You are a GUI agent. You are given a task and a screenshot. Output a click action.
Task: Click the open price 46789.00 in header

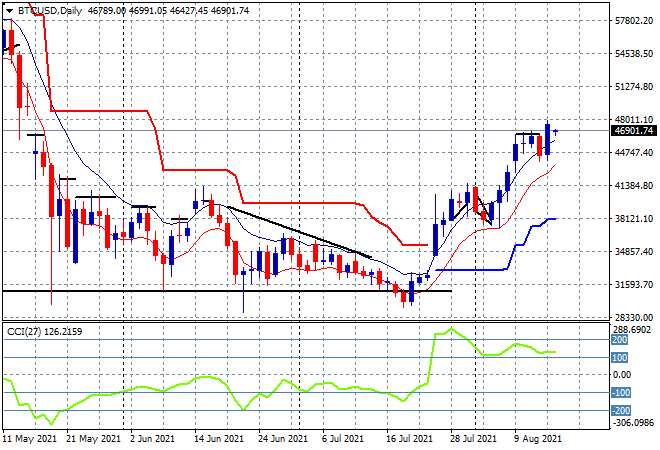(106, 11)
